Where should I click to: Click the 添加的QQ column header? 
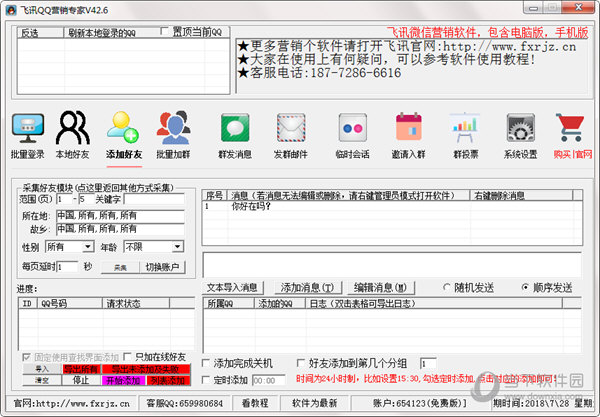[280, 303]
